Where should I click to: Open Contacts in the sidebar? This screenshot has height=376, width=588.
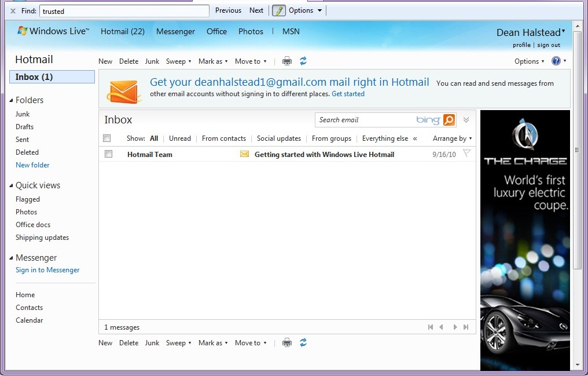tap(29, 308)
